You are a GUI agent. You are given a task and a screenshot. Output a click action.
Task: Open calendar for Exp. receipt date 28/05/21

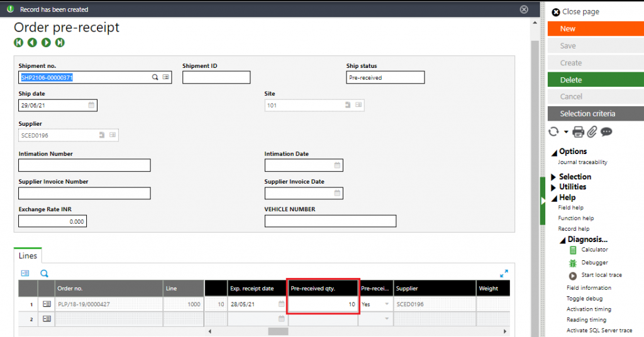(x=281, y=304)
